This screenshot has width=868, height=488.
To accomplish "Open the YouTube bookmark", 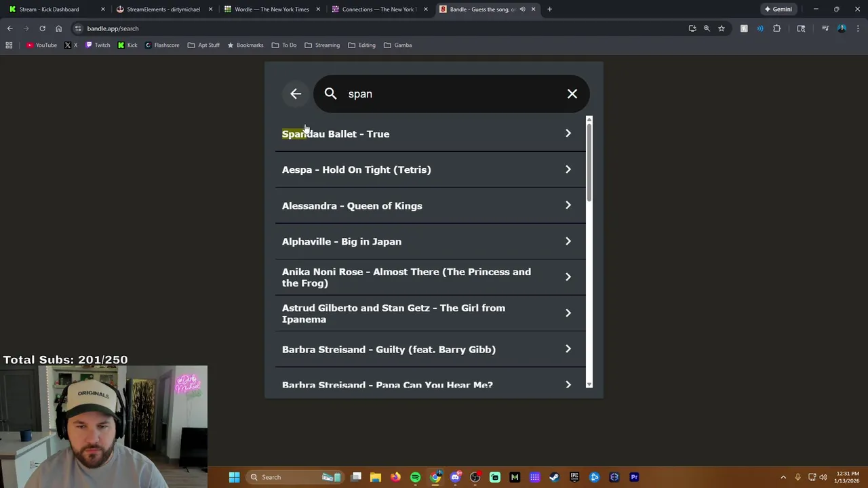I will tap(41, 45).
